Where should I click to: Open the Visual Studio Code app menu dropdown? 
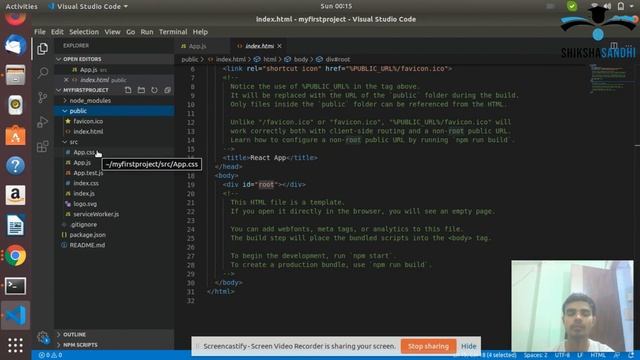[x=88, y=6]
